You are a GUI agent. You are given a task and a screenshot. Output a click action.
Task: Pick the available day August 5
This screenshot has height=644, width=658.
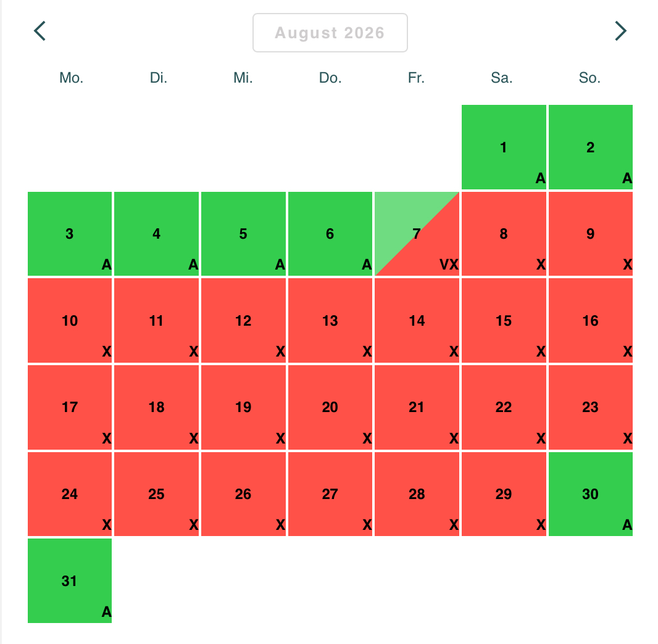[243, 234]
